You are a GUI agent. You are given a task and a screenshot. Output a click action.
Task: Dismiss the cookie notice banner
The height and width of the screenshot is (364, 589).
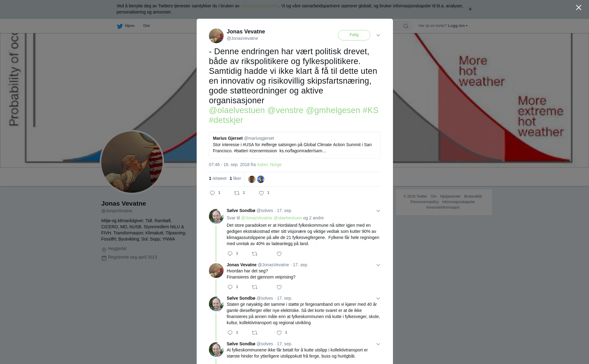470,9
